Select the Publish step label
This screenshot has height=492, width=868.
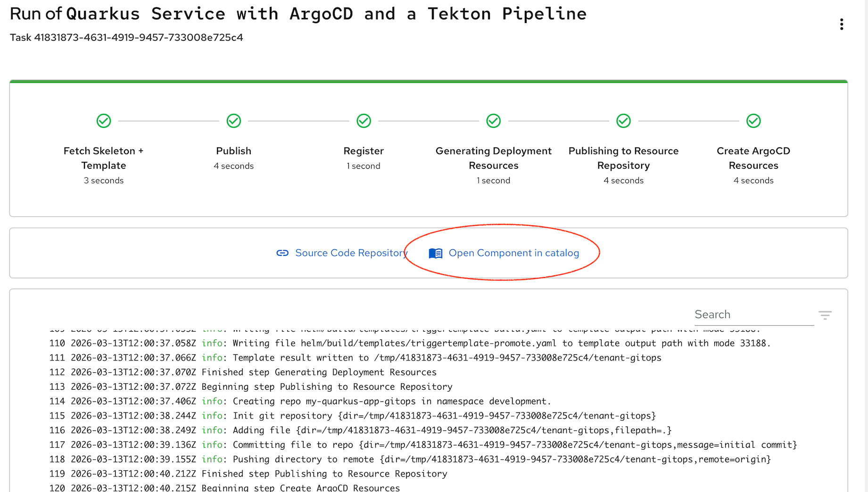pos(234,151)
